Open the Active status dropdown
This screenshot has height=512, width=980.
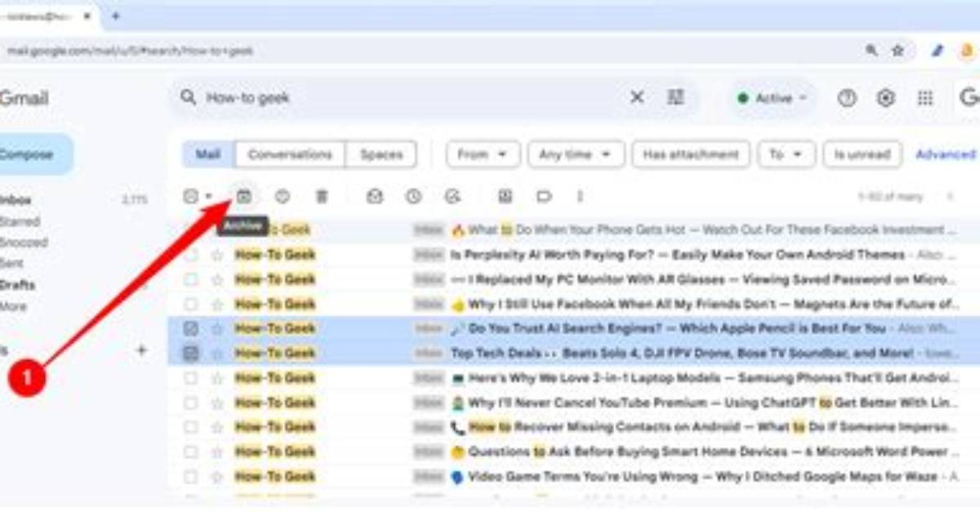(772, 98)
